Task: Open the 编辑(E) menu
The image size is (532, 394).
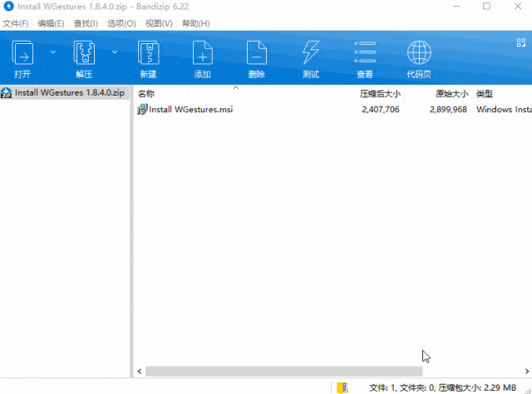Action: 51,23
